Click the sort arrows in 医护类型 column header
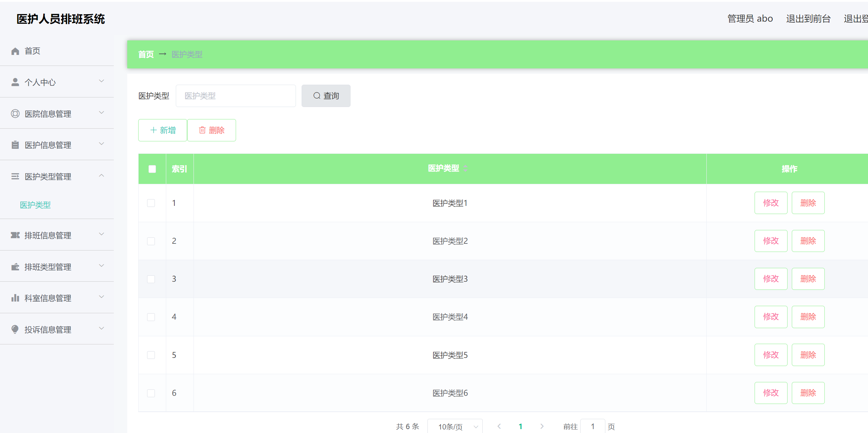 pos(465,169)
